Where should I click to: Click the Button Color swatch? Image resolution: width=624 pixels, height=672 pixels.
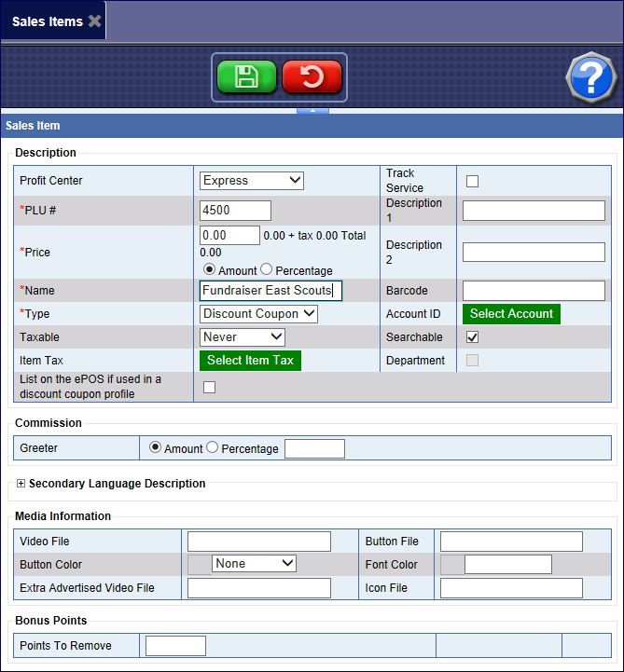200,564
